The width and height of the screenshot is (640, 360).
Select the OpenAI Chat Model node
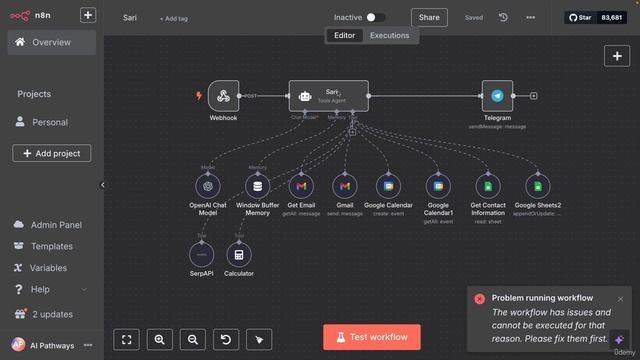point(208,186)
